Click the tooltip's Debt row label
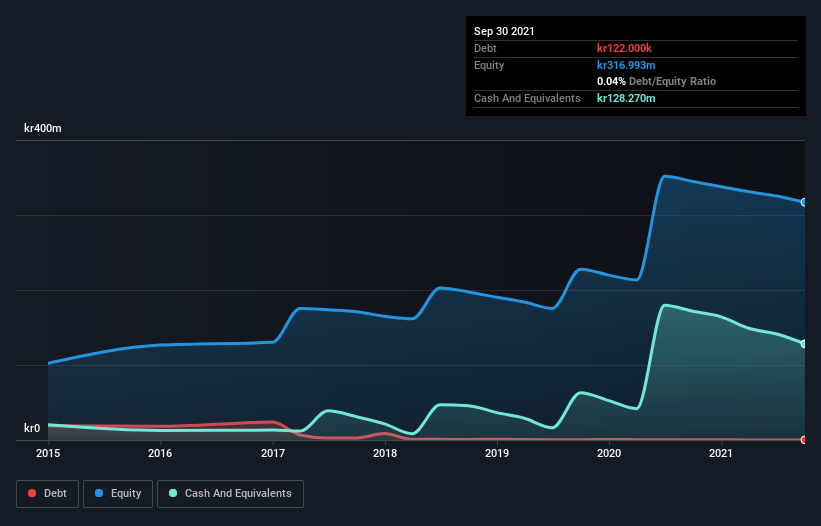This screenshot has height=526, width=821. 485,48
